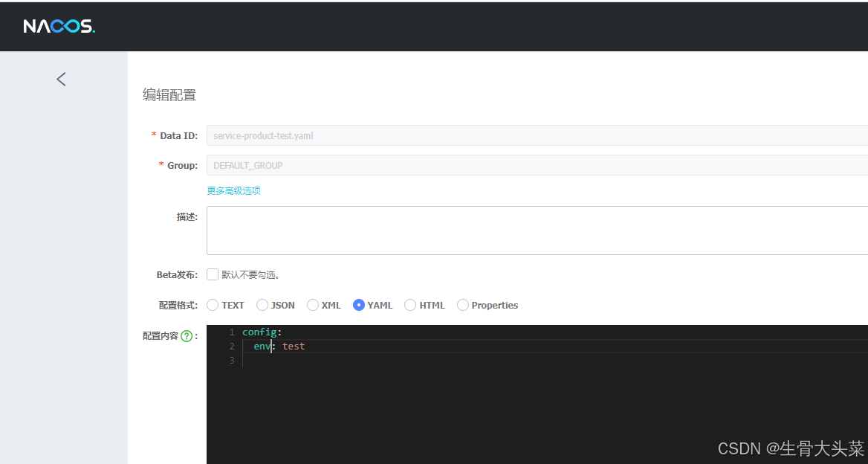Click the 编辑配置 page heading
The image size is (868, 464).
click(169, 94)
